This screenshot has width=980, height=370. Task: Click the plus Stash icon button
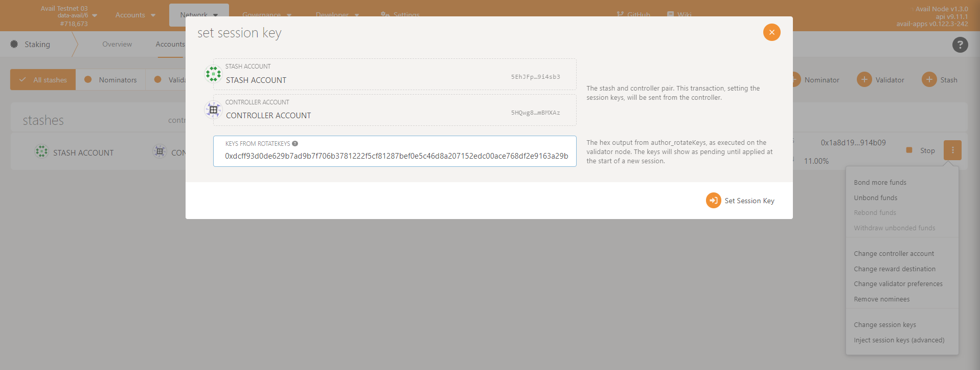[929, 80]
